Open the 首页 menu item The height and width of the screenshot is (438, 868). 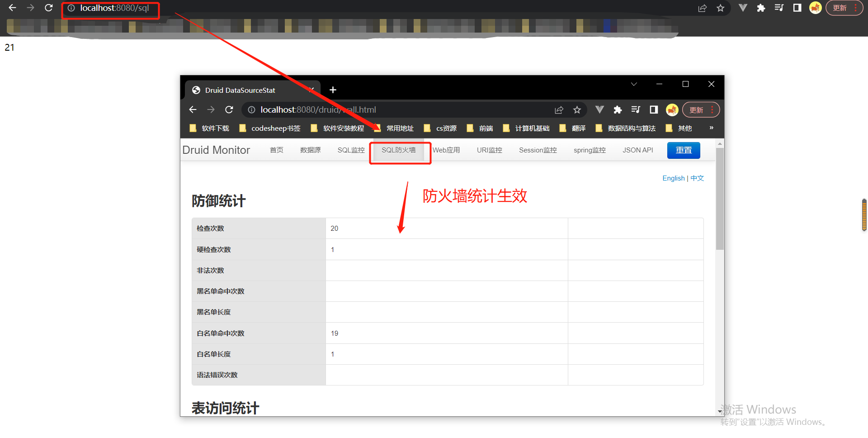coord(277,150)
